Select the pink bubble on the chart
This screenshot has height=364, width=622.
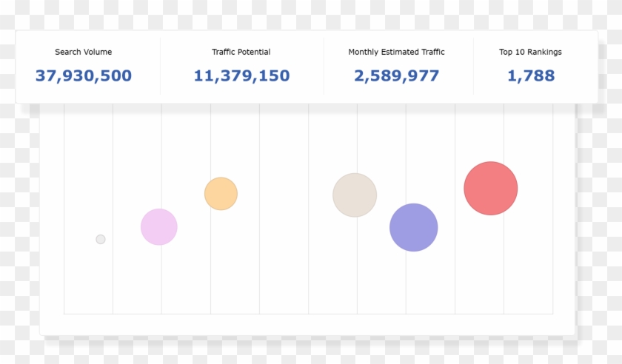(159, 227)
